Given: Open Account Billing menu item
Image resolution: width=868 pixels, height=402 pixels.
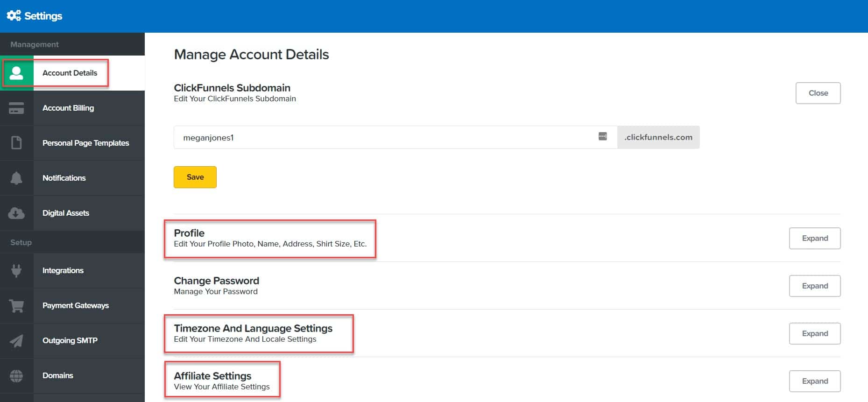Looking at the screenshot, I should click(72, 108).
